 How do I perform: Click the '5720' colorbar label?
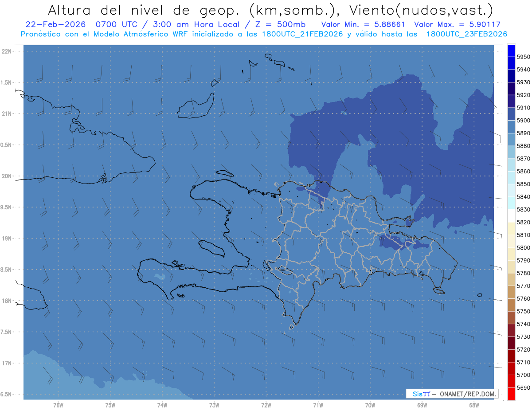point(523,349)
